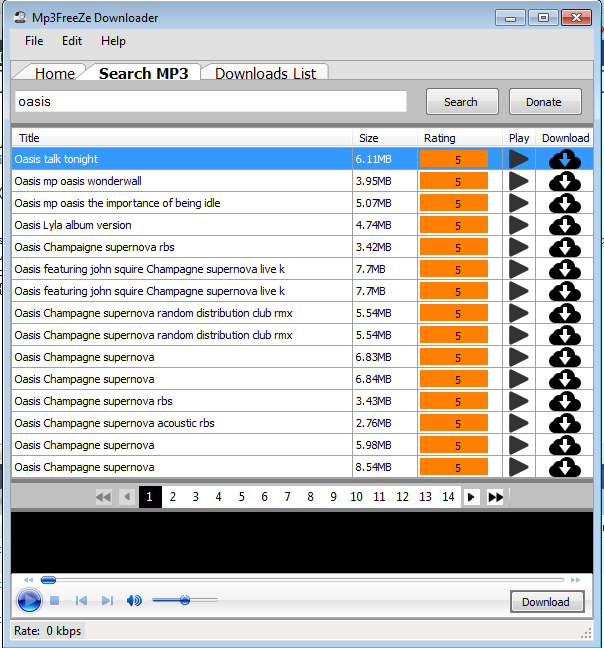Go to results page 10
The image size is (604, 648).
(356, 497)
